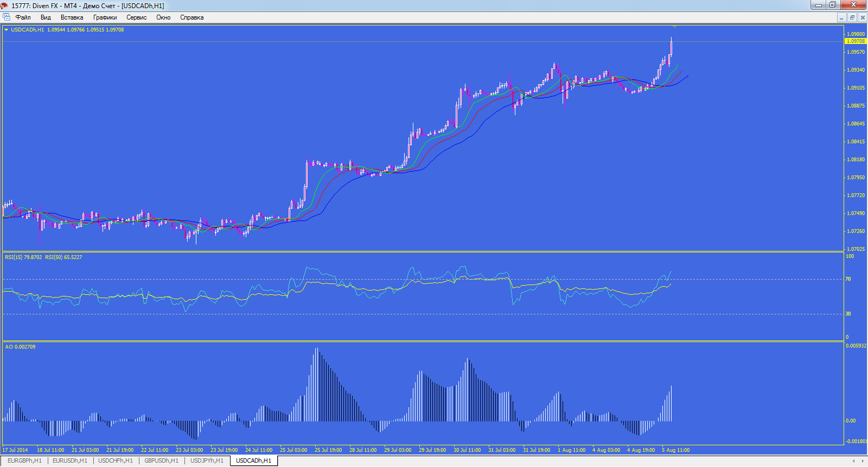Close the inner USDCADh chart window
This screenshot has width=868, height=467.
(x=862, y=17)
